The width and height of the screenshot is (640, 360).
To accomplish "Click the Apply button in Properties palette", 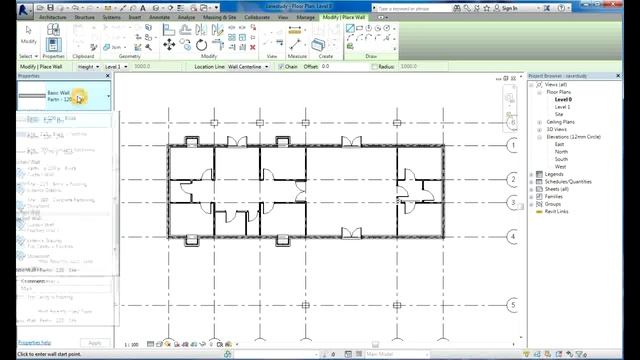I will (x=95, y=343).
